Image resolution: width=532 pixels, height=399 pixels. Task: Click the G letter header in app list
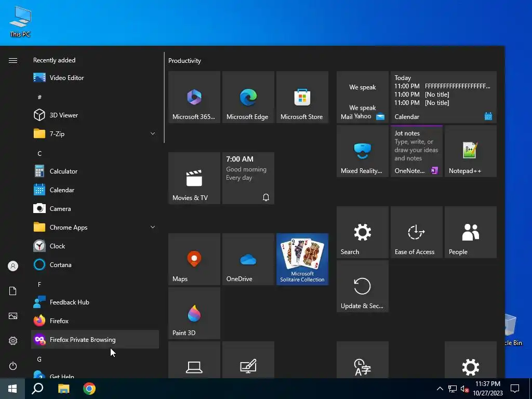[x=39, y=359]
